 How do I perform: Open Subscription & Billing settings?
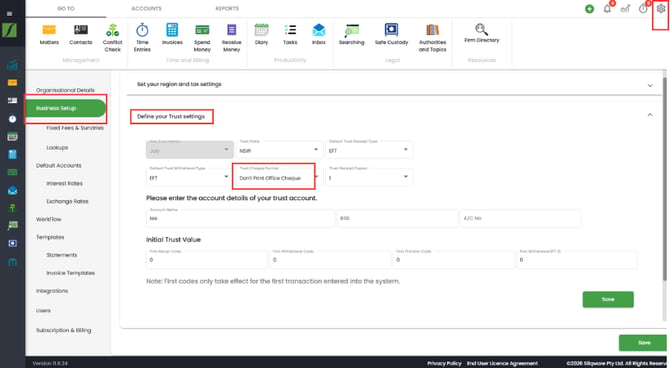[x=64, y=330]
